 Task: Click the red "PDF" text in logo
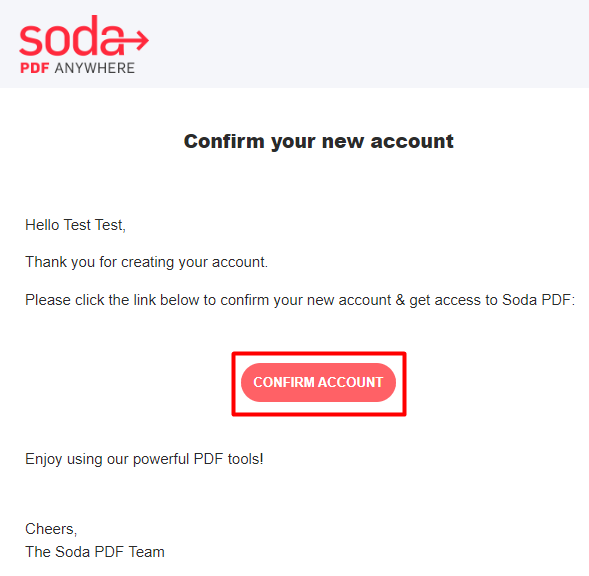(35, 68)
